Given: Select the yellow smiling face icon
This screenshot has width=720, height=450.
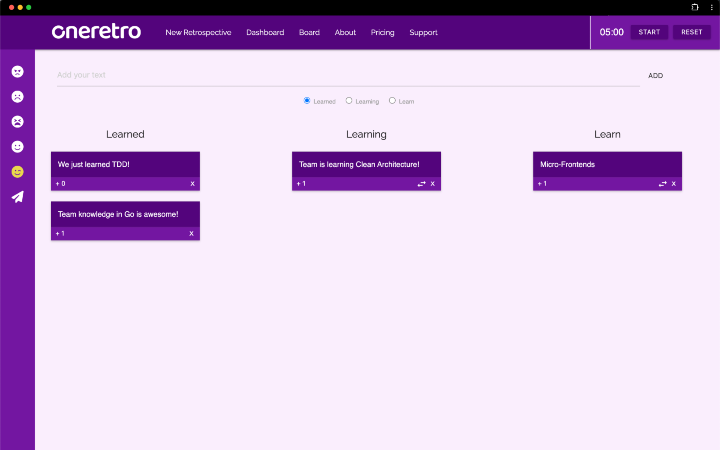Looking at the screenshot, I should 17,172.
